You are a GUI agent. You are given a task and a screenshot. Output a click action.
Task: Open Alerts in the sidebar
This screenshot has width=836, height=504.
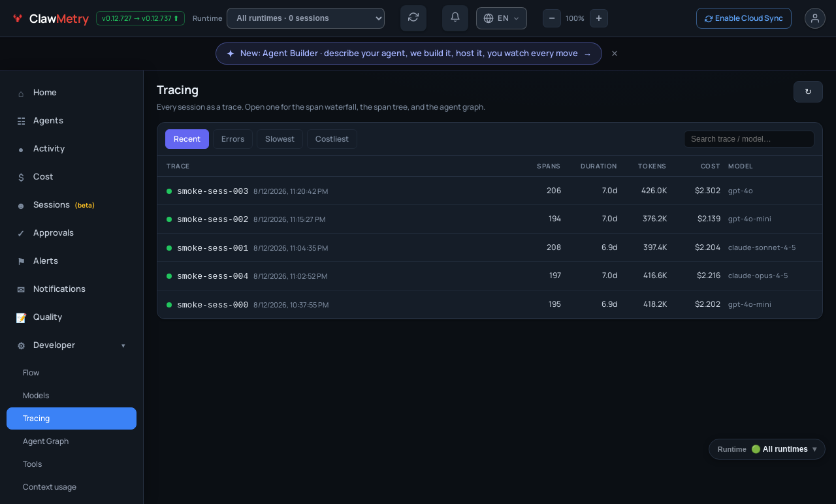click(72, 261)
